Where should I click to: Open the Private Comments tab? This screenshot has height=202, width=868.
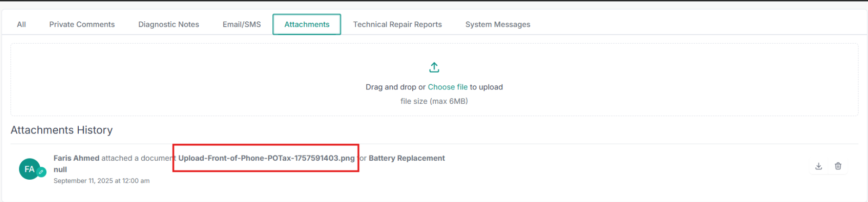(x=82, y=25)
